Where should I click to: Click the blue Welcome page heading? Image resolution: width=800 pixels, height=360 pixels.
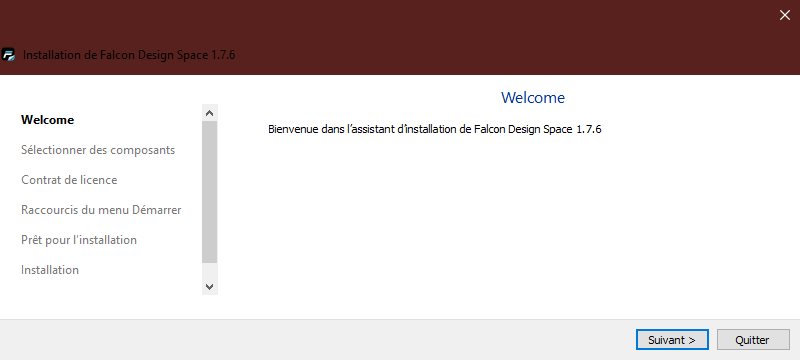(533, 97)
